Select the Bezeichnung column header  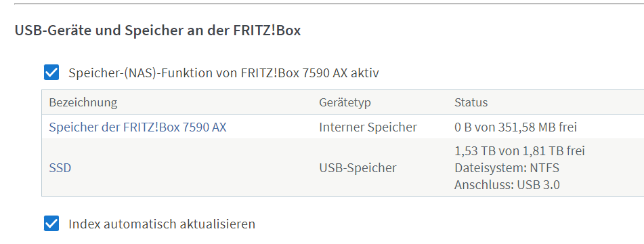tap(83, 102)
